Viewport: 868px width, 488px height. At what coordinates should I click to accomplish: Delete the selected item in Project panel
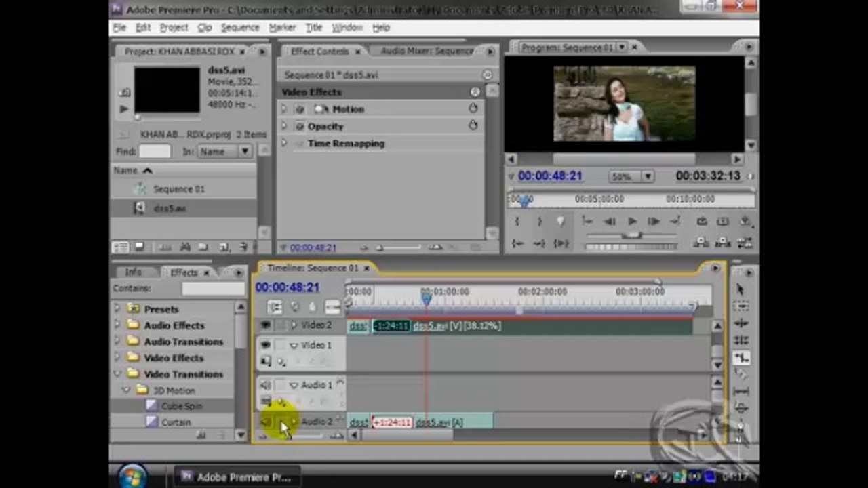243,247
